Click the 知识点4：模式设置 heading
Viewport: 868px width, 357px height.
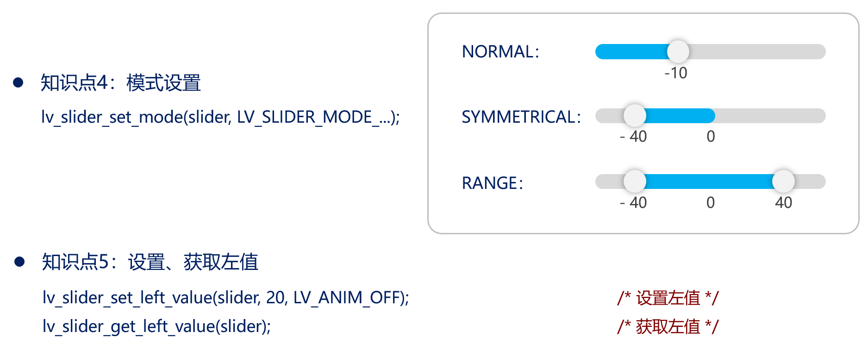(x=120, y=83)
